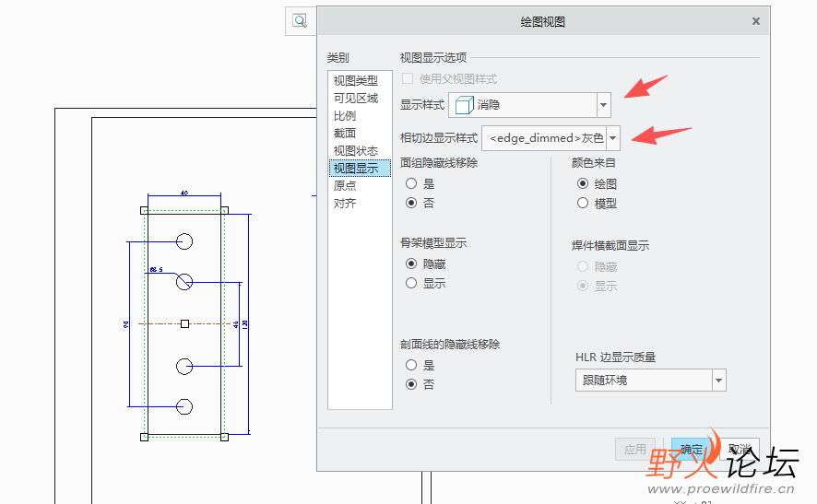817x504 pixels.
Task: Expand the HLR 边显示质量 dropdown
Action: tap(718, 381)
